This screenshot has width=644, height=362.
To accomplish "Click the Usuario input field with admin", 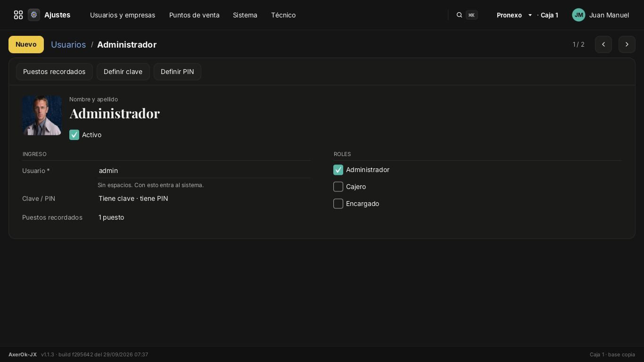I will click(x=204, y=171).
